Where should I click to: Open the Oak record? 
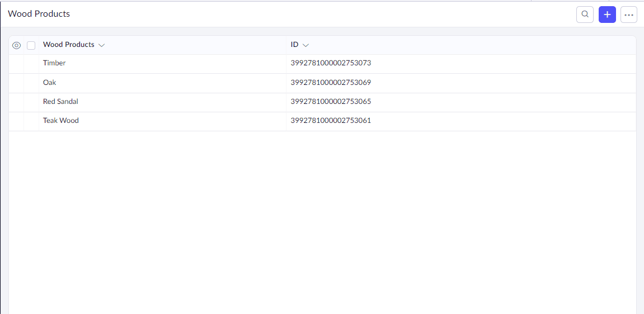coord(49,83)
